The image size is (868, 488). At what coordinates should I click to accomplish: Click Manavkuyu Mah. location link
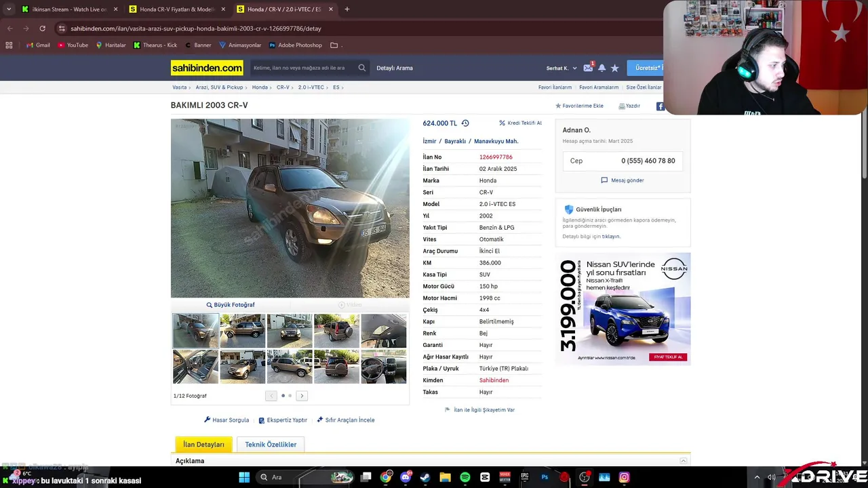coord(496,141)
